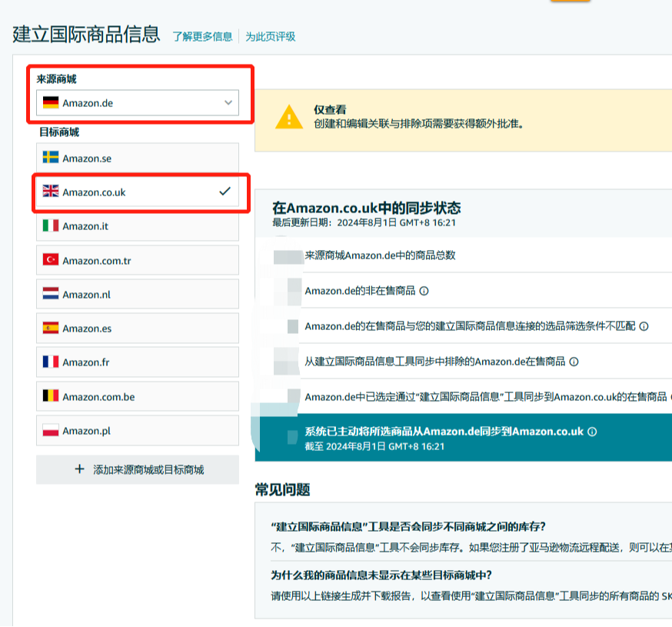Select Amazon.co.uk target marketplace
Screen dimensions: 672x627
pyautogui.click(x=138, y=192)
